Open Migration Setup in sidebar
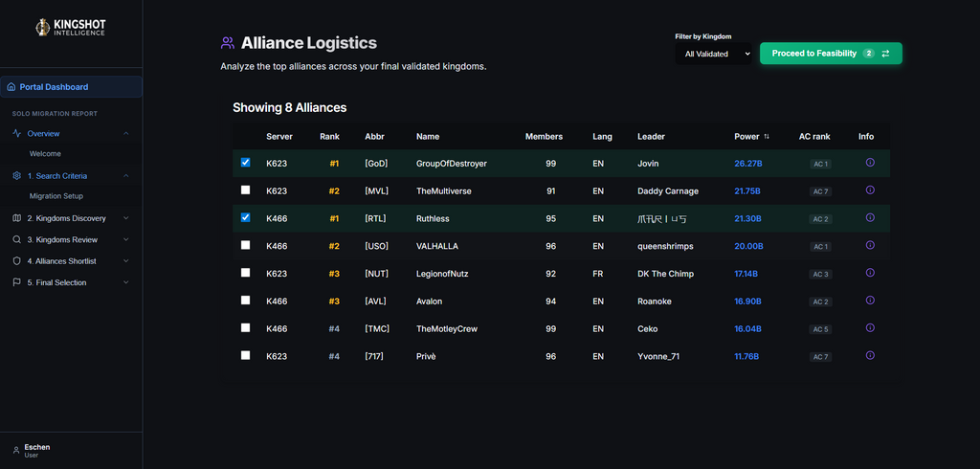The height and width of the screenshot is (469, 980). tap(56, 196)
